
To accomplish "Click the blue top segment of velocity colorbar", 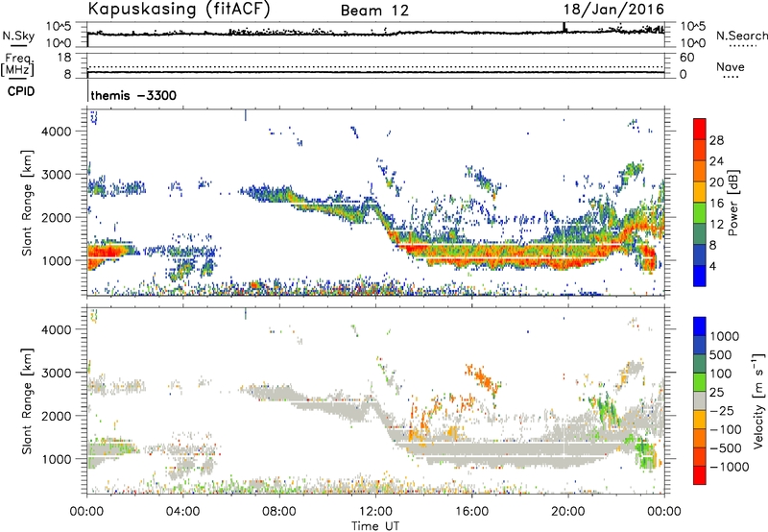I will click(700, 326).
